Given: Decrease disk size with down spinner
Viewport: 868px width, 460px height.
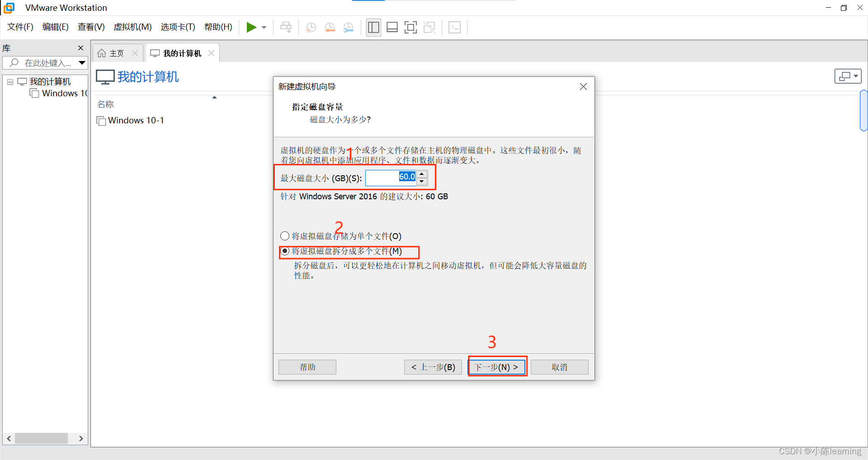Looking at the screenshot, I should (x=422, y=182).
